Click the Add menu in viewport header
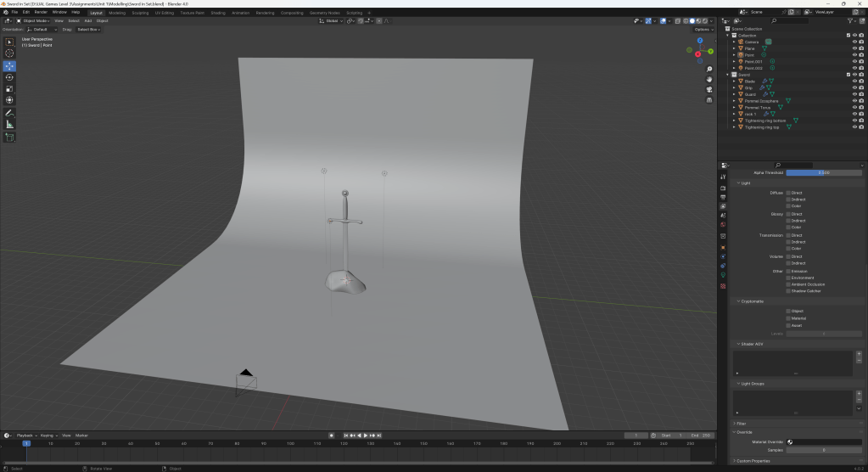This screenshot has height=472, width=868. [x=87, y=20]
